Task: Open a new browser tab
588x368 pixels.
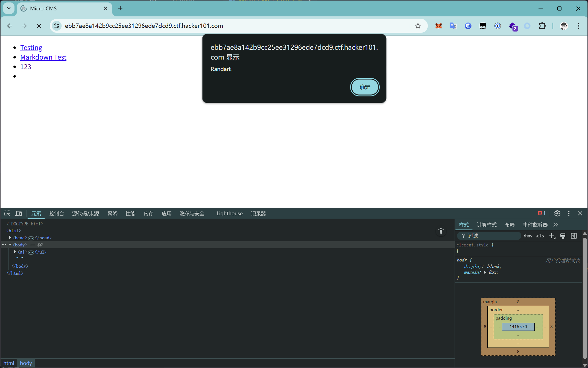Action: point(120,8)
